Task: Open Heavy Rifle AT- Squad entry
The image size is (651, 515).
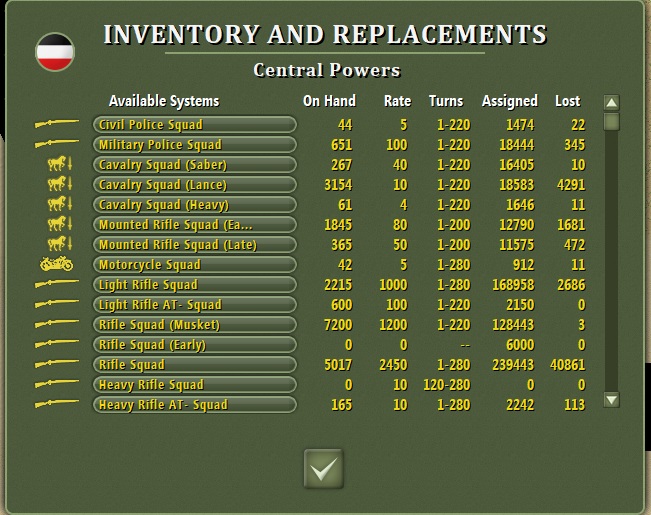Action: pos(195,404)
